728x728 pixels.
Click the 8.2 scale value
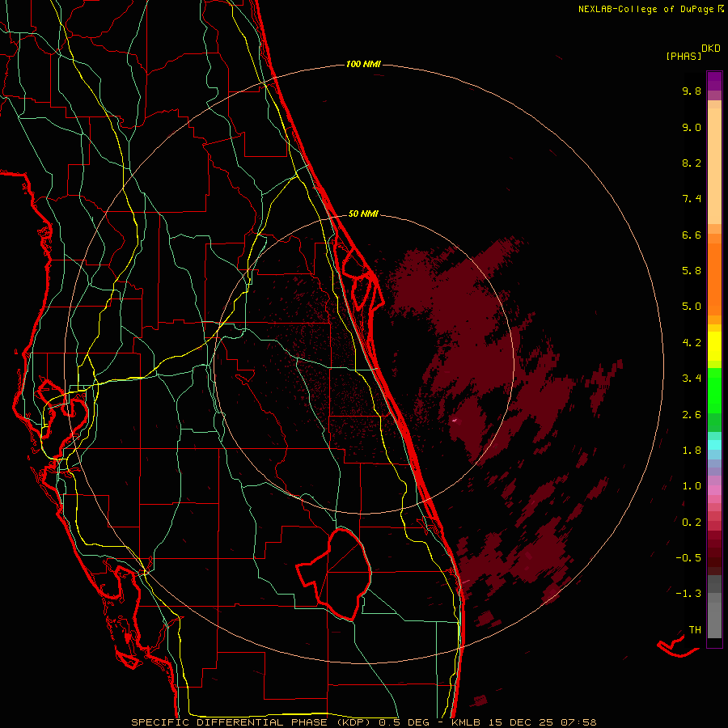point(692,163)
